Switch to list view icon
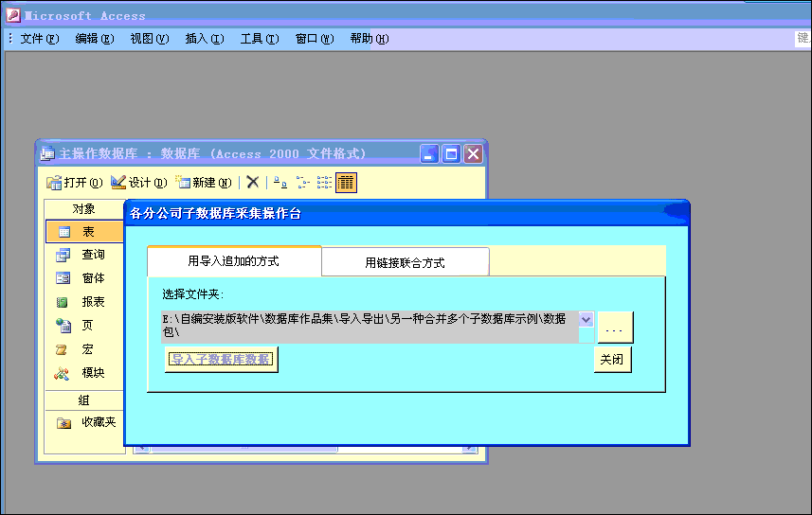 tap(324, 182)
